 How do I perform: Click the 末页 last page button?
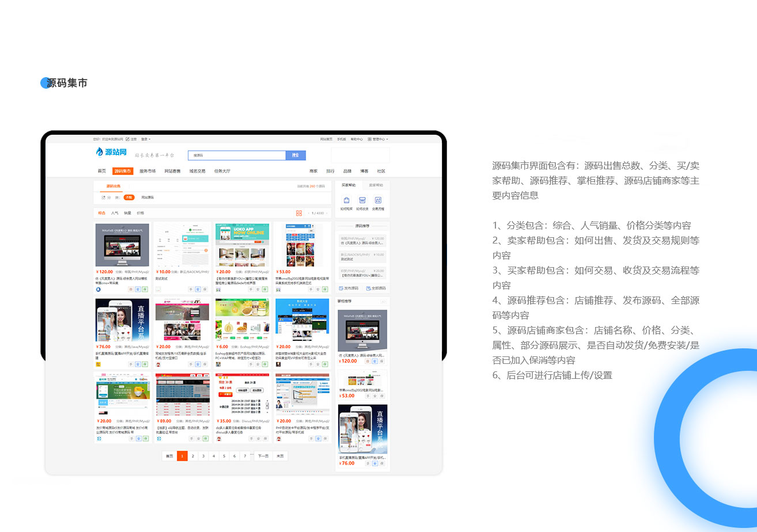click(279, 456)
